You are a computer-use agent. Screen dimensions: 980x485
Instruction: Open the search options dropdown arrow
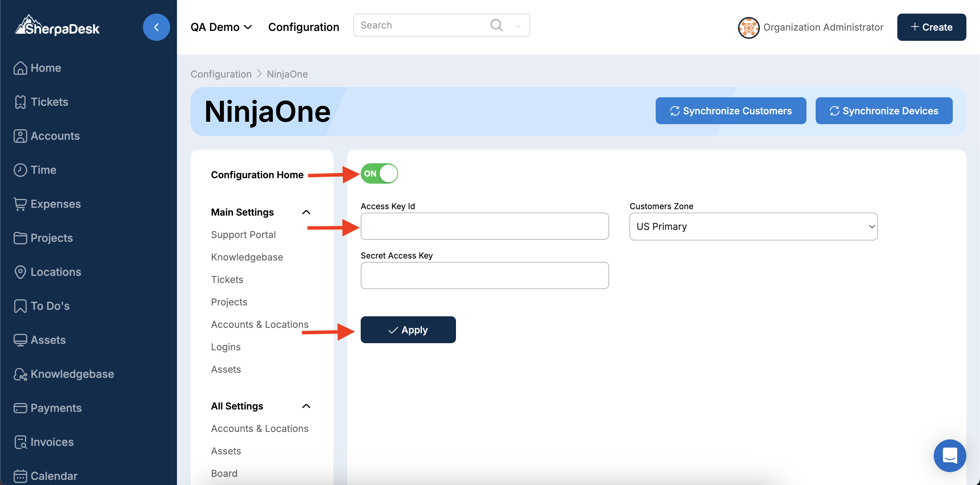(518, 26)
